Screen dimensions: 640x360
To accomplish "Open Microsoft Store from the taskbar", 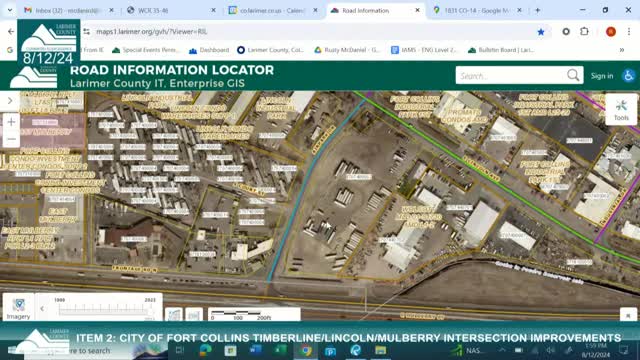I will (x=230, y=350).
